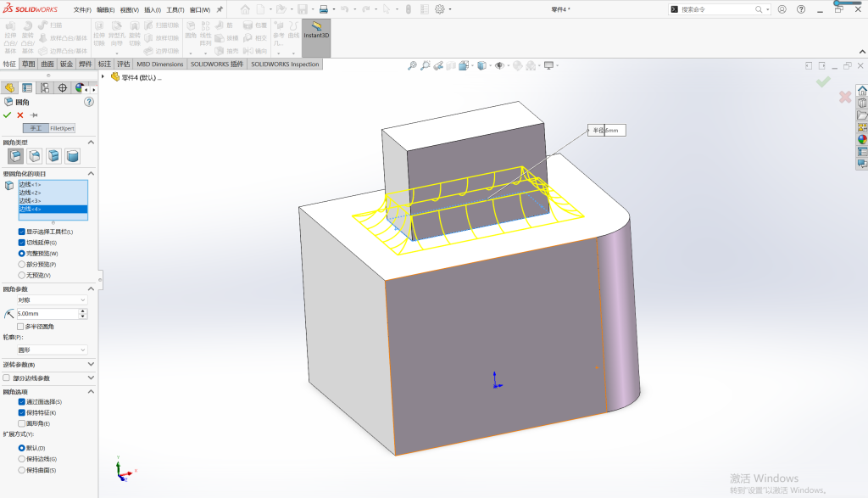Click the 手工 manual mode button
The image size is (868, 498).
[x=36, y=128]
